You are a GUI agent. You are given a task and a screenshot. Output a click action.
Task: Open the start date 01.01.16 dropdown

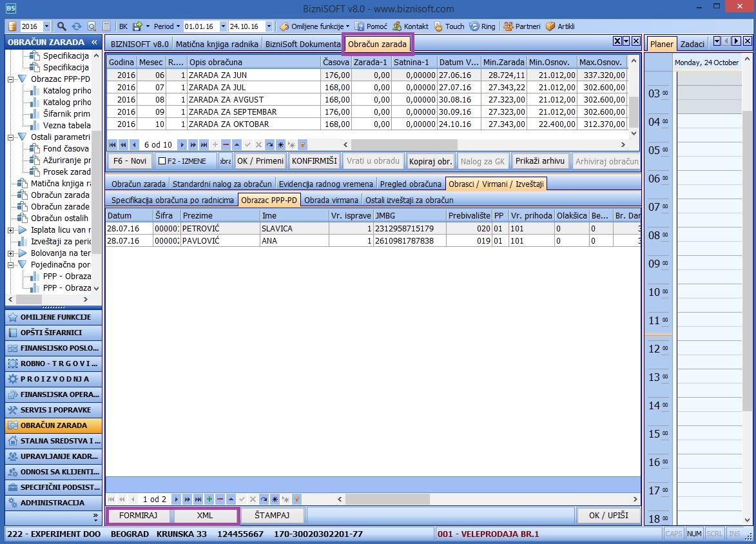coord(223,26)
